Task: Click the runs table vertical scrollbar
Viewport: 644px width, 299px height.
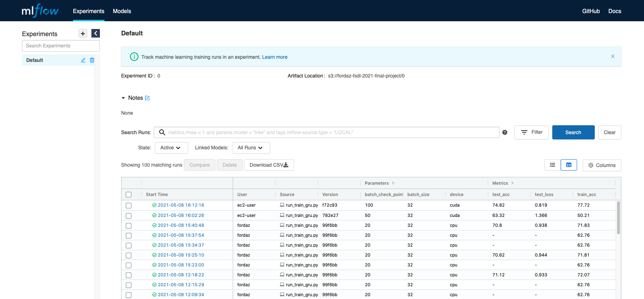Action: tap(618, 218)
